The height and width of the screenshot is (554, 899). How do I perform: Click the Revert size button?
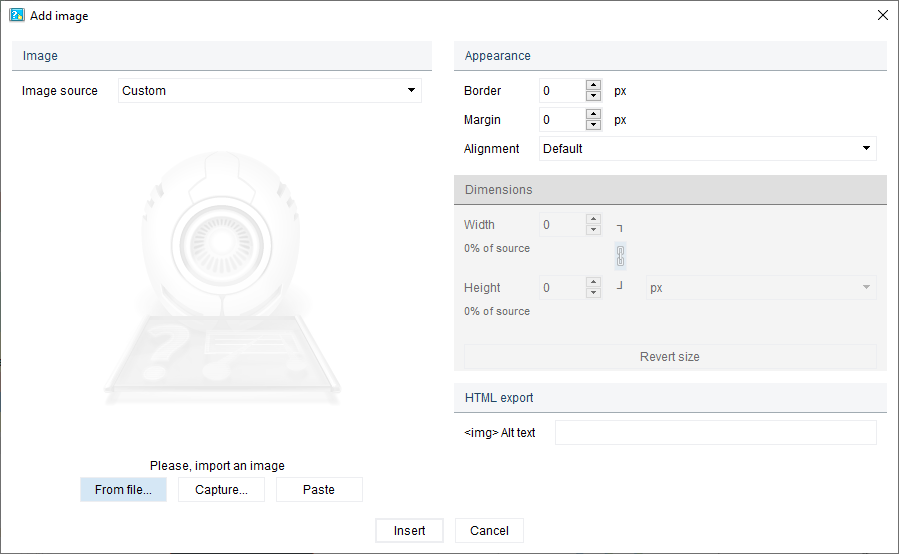pos(669,357)
